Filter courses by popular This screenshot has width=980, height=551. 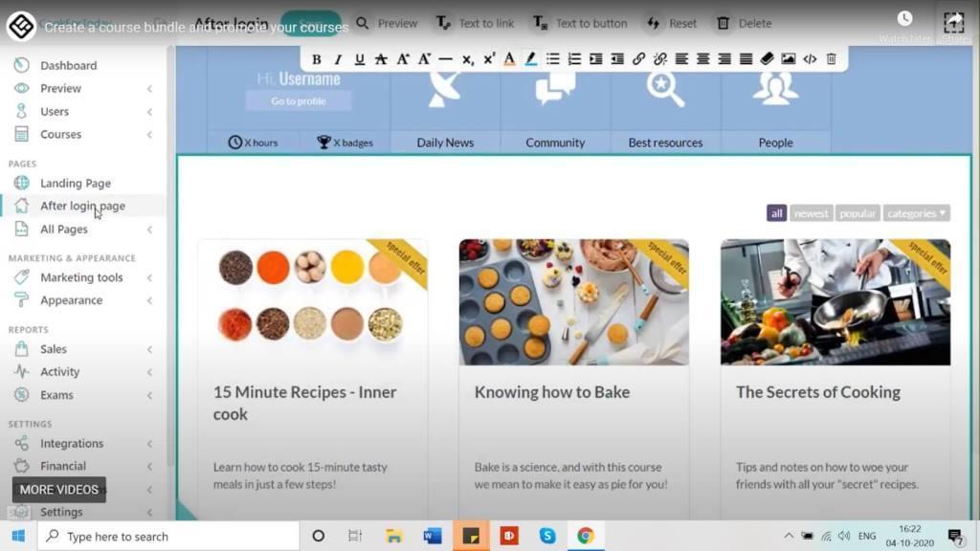[857, 213]
